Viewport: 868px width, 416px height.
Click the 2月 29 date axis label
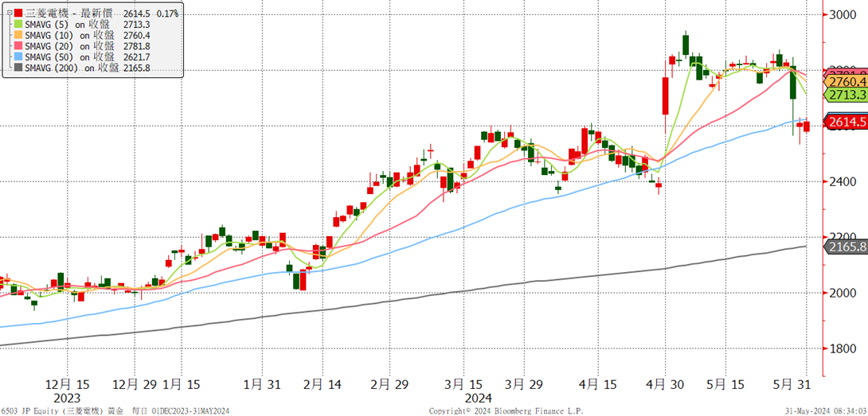click(x=389, y=385)
